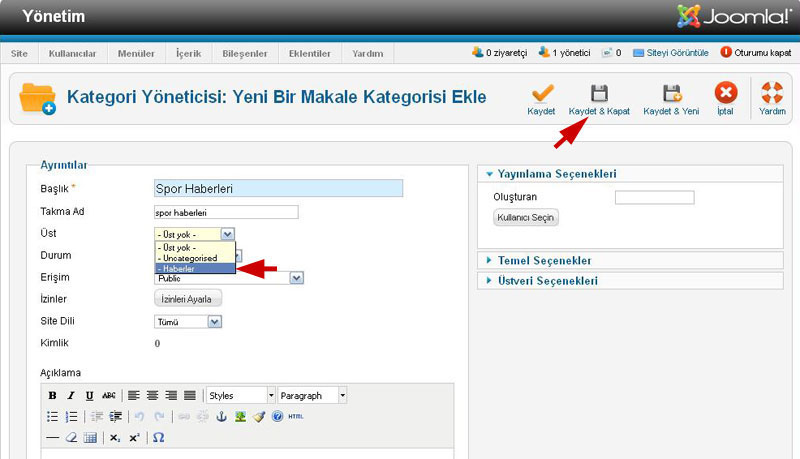Click İzinleri Ayarla button
Screen dimensions: 800x459
[187, 299]
